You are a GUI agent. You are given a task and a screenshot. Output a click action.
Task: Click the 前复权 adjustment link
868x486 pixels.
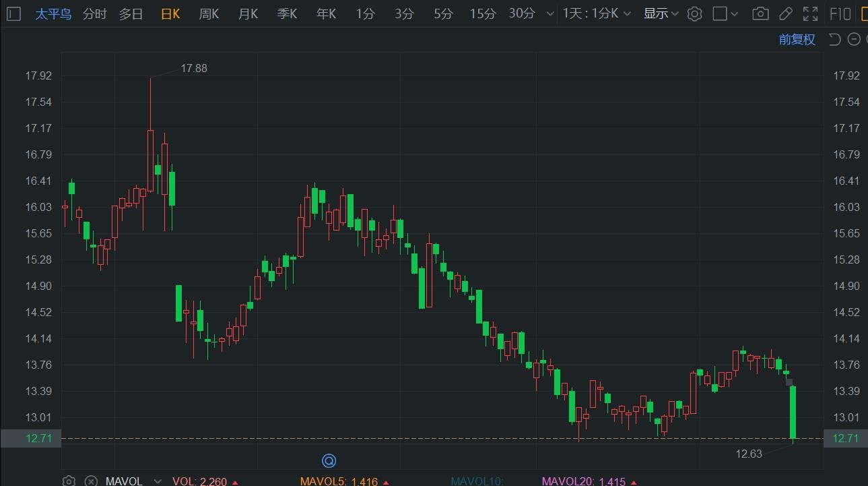click(797, 39)
